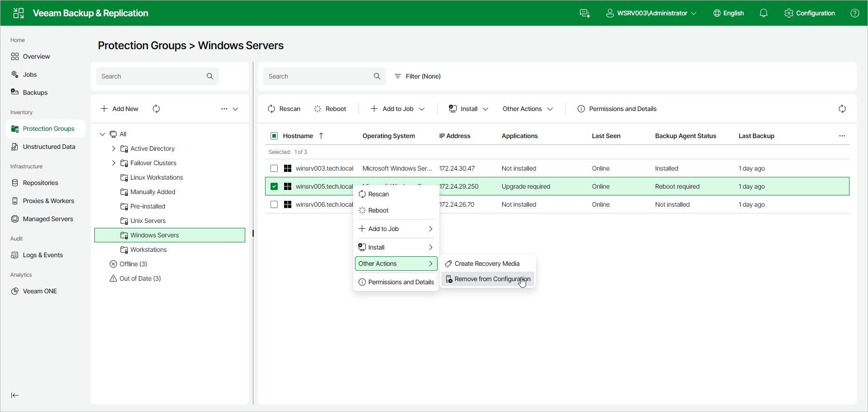Image resolution: width=868 pixels, height=412 pixels.
Task: Click Remove from Configuration
Action: (x=488, y=279)
